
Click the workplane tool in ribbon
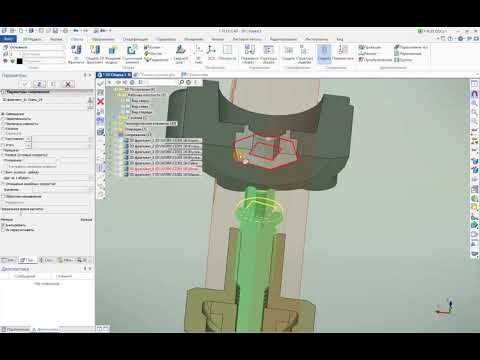click(x=227, y=53)
